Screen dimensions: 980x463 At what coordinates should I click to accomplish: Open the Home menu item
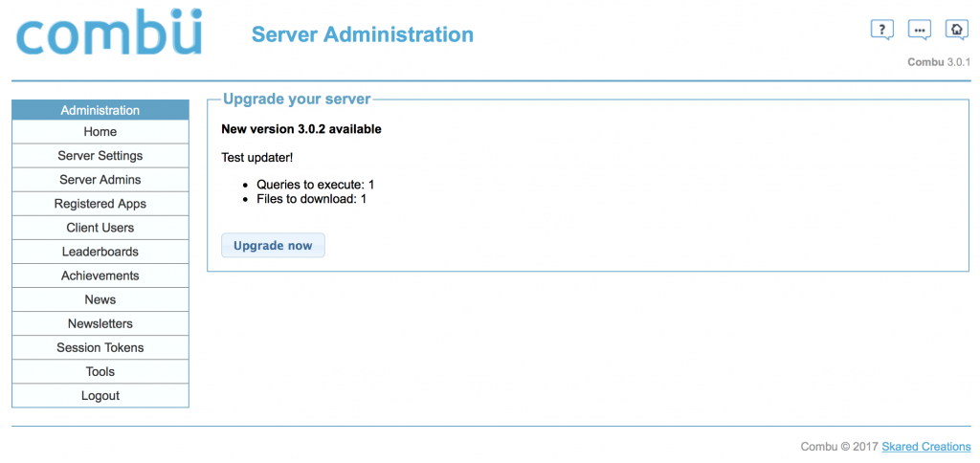100,132
